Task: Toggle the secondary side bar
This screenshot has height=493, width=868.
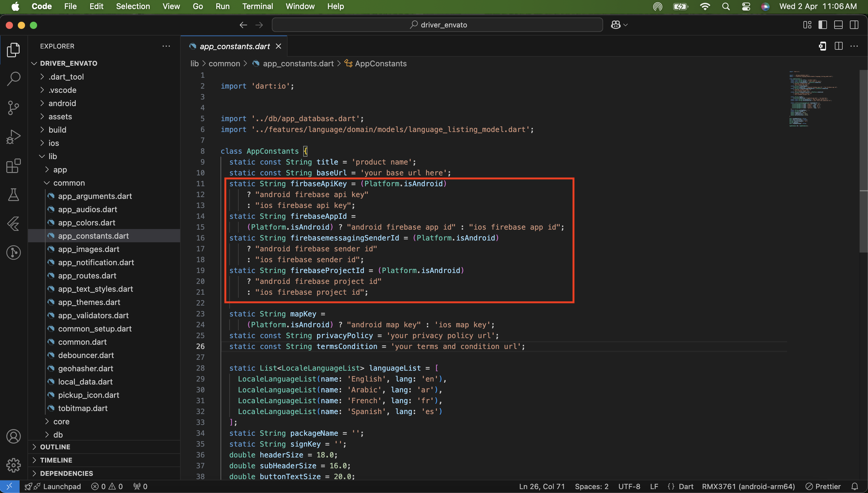Action: click(854, 25)
